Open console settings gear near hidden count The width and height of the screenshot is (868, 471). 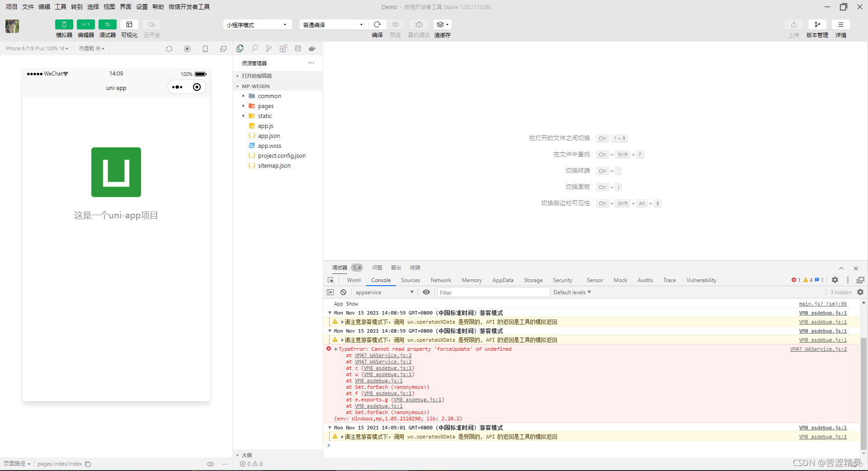(x=860, y=292)
